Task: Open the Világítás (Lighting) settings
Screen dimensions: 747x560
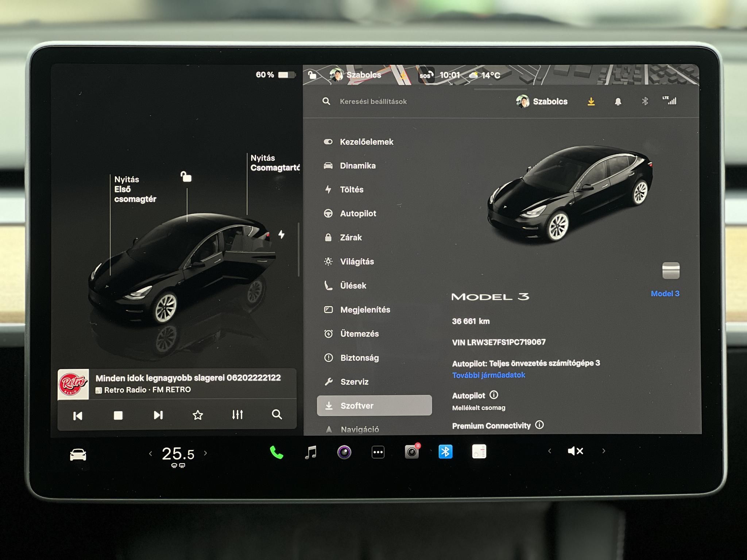Action: tap(356, 261)
